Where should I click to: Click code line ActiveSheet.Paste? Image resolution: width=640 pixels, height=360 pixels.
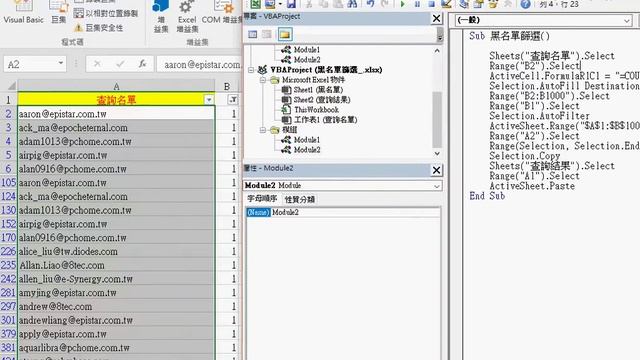[x=532, y=186]
